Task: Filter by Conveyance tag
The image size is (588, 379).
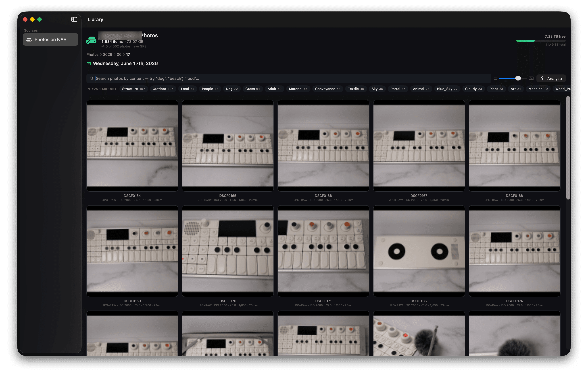Action: (328, 89)
